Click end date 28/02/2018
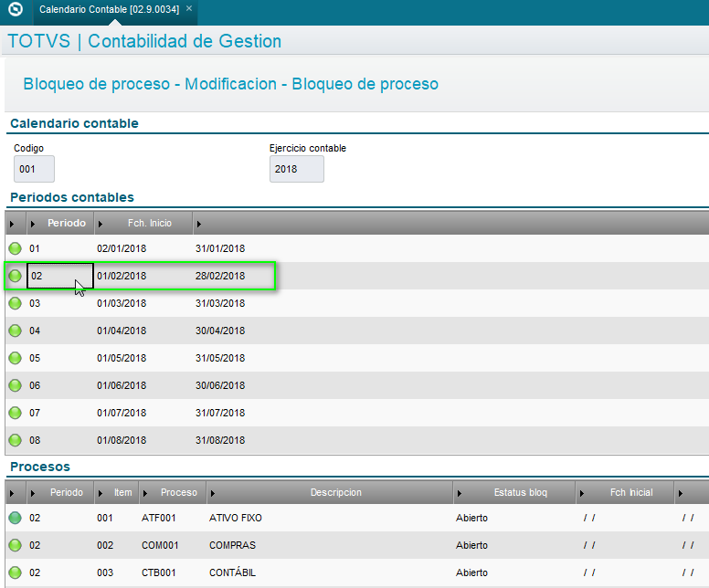Viewport: 709px width, 588px height. [220, 276]
